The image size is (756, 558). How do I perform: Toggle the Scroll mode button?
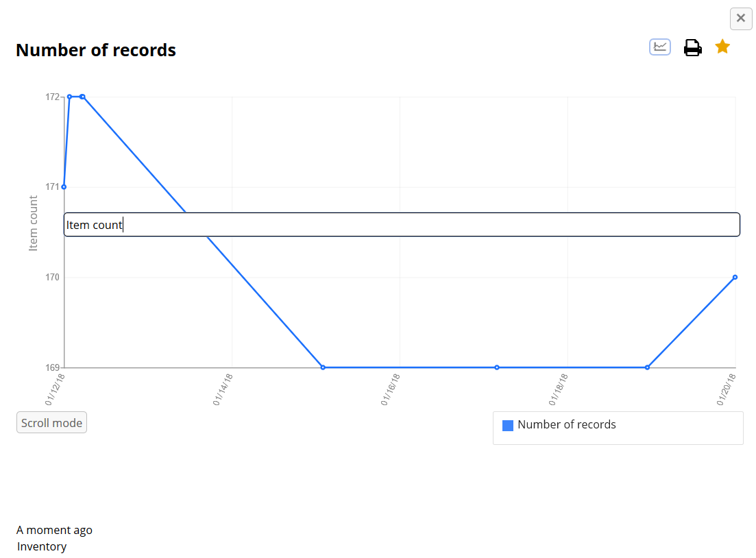[51, 423]
